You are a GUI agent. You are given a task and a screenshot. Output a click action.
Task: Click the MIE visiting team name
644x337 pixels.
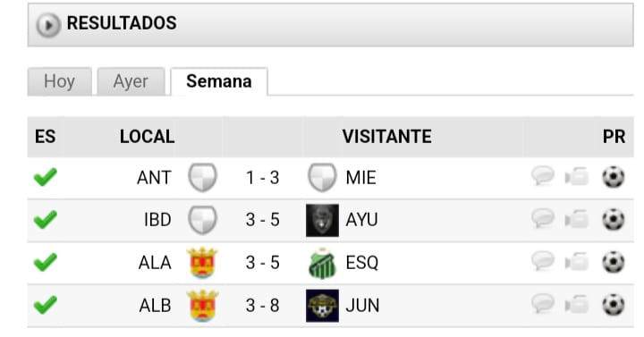361,178
